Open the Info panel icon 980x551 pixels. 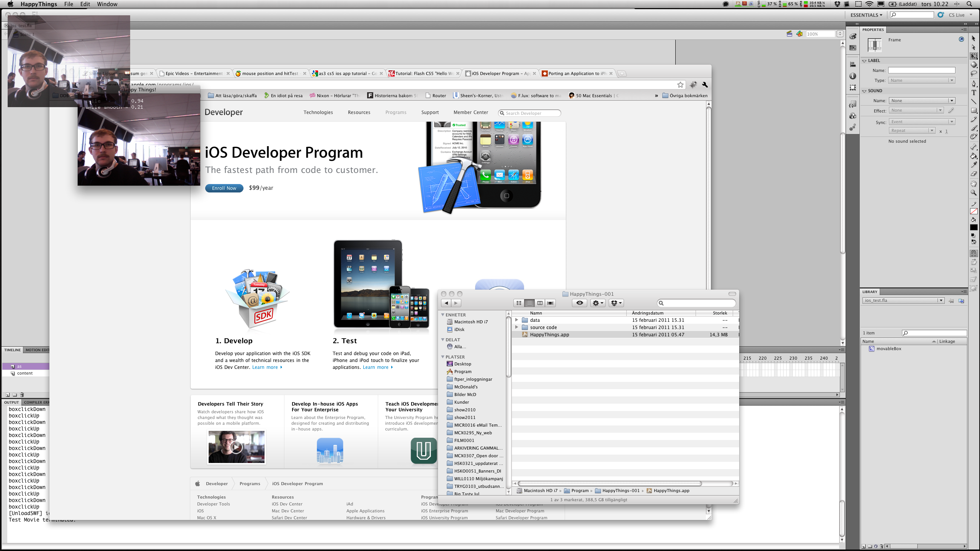(x=853, y=76)
